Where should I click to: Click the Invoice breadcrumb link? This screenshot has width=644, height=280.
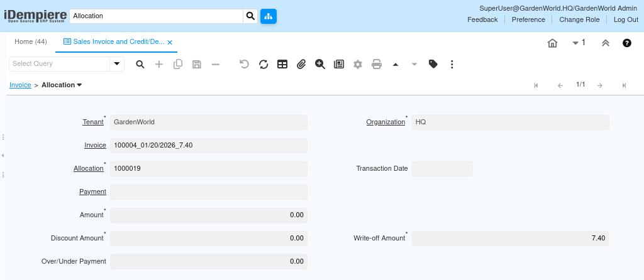coord(20,85)
